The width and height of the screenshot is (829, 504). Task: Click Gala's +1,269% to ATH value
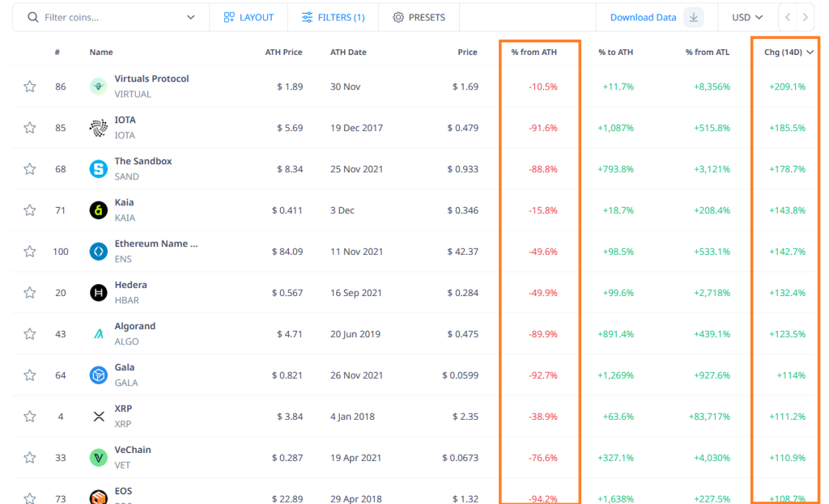615,375
